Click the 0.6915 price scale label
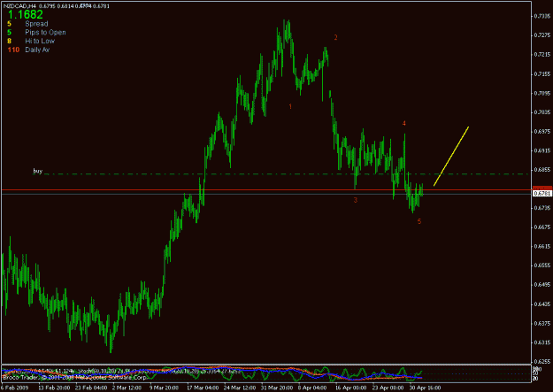Screen dimensions: 553x392 tap(542, 150)
